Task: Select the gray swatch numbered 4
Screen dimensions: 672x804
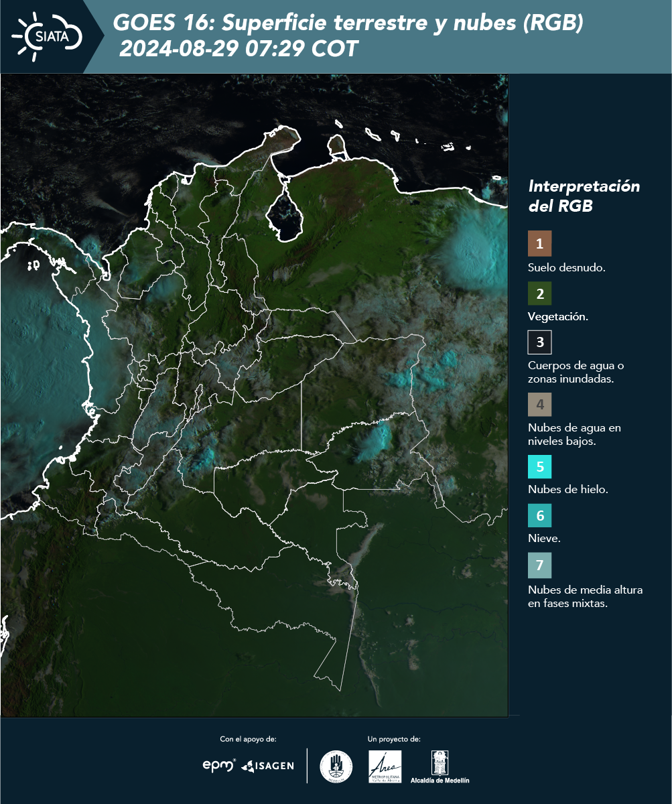Action: pos(539,405)
